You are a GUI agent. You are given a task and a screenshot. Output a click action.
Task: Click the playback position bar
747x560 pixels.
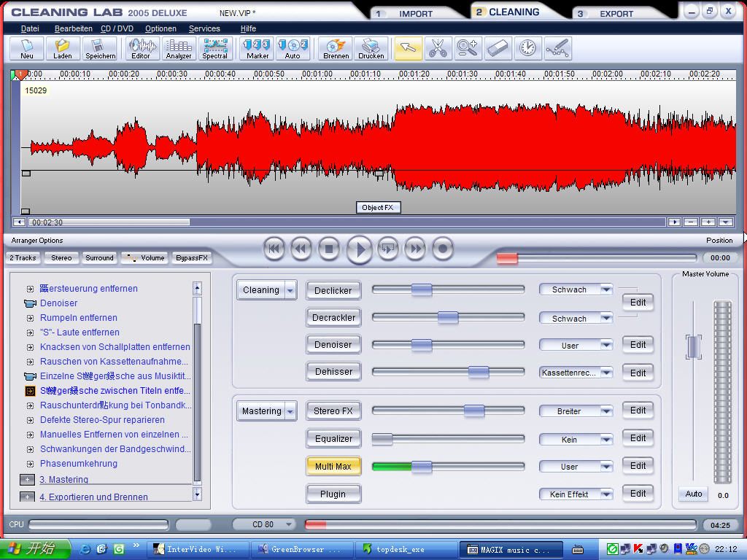tap(597, 258)
